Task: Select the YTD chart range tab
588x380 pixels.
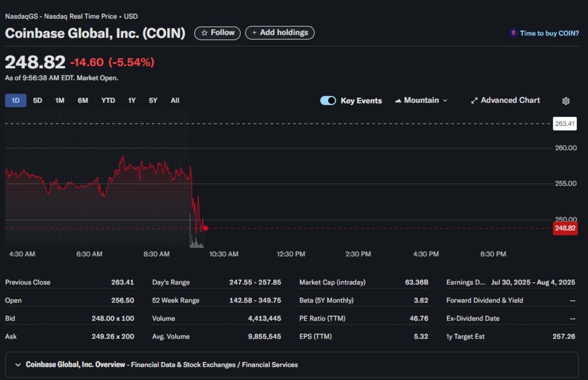Action: (x=108, y=100)
